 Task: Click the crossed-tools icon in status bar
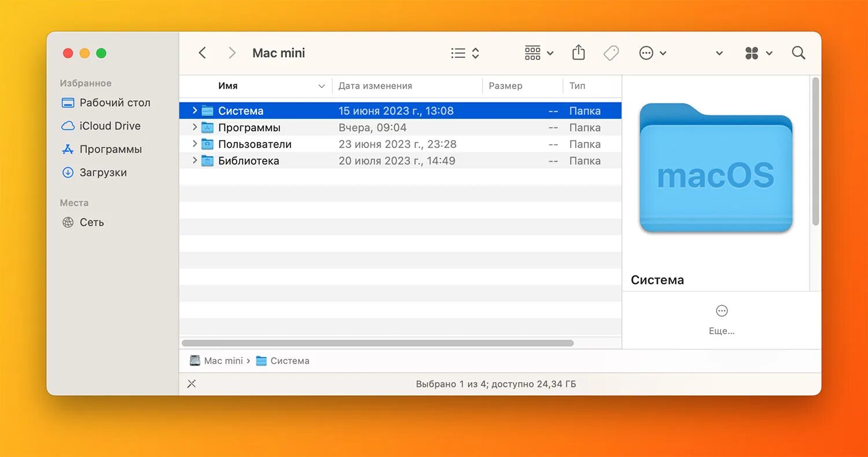coord(192,383)
